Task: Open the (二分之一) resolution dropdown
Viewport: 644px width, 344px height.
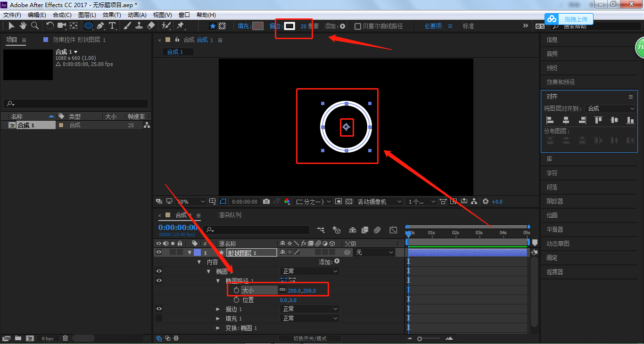Action: click(313, 202)
